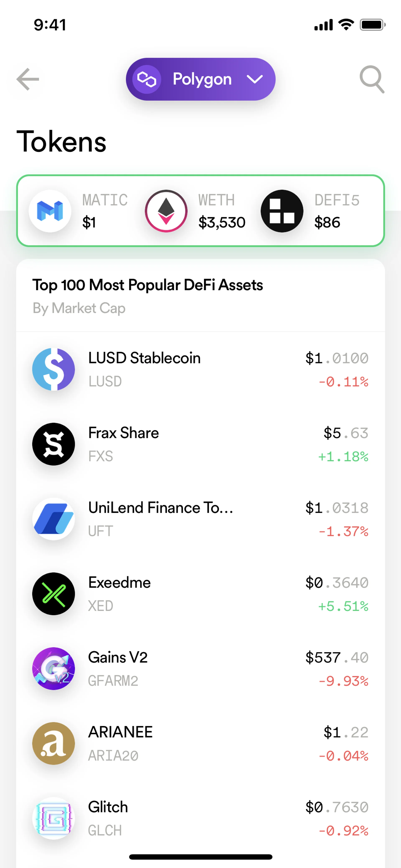
Task: Tap the back arrow icon
Action: (x=28, y=79)
